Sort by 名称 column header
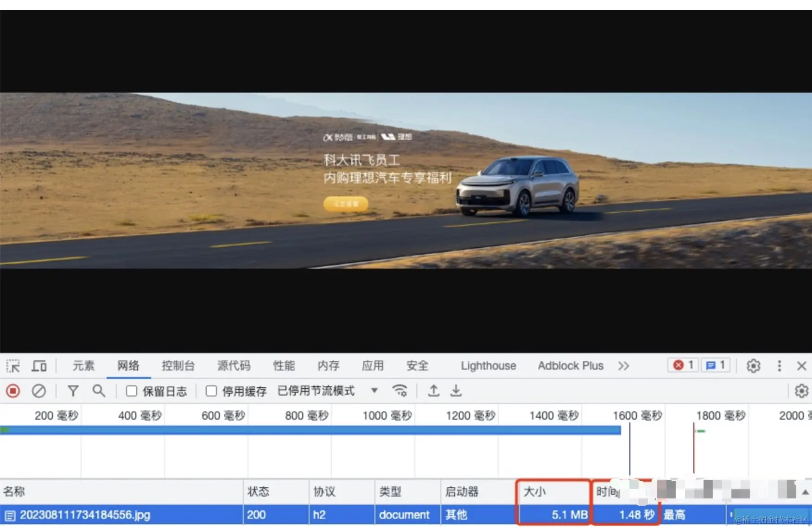Viewport: 812px width, 528px height. pos(121,491)
